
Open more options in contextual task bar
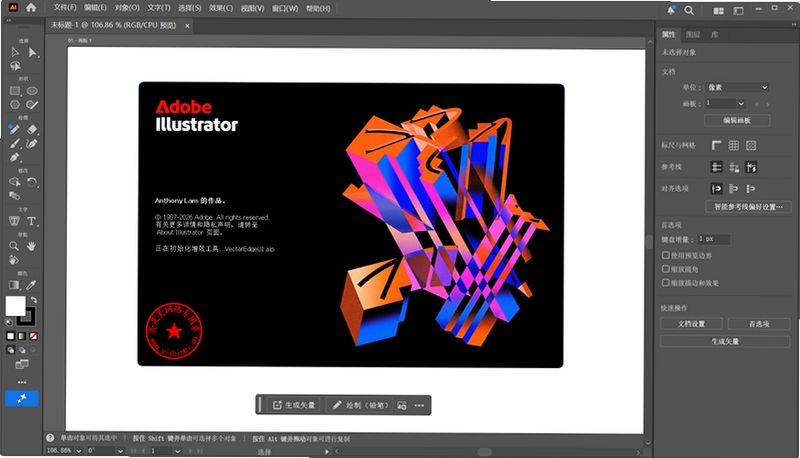(x=419, y=405)
